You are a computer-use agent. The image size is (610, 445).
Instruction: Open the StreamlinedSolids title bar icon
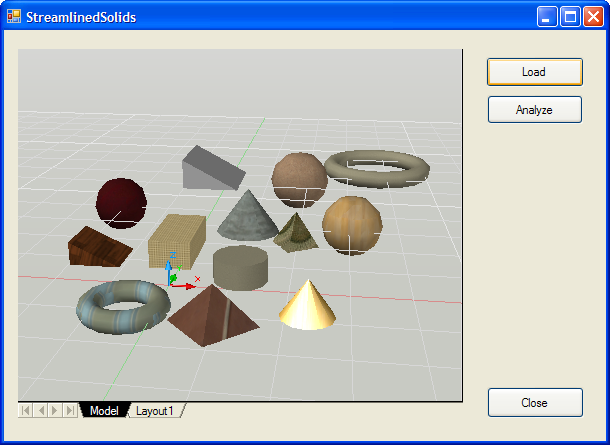pyautogui.click(x=14, y=17)
